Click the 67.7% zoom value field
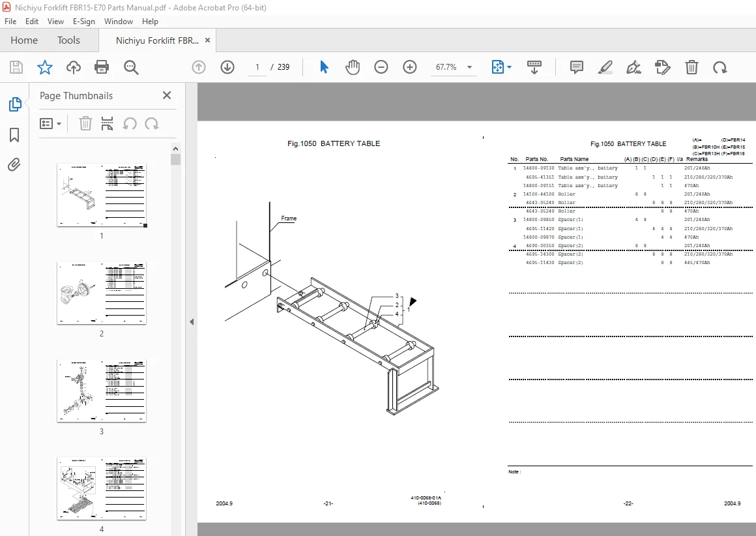Screen dimensions: 756x536 tap(446, 67)
